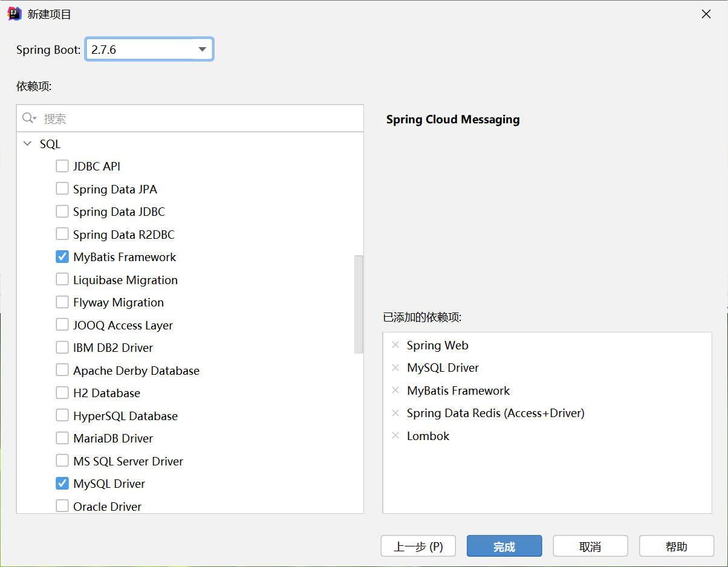Check MS SQL Server Driver checkbox
The height and width of the screenshot is (567, 728).
[62, 461]
